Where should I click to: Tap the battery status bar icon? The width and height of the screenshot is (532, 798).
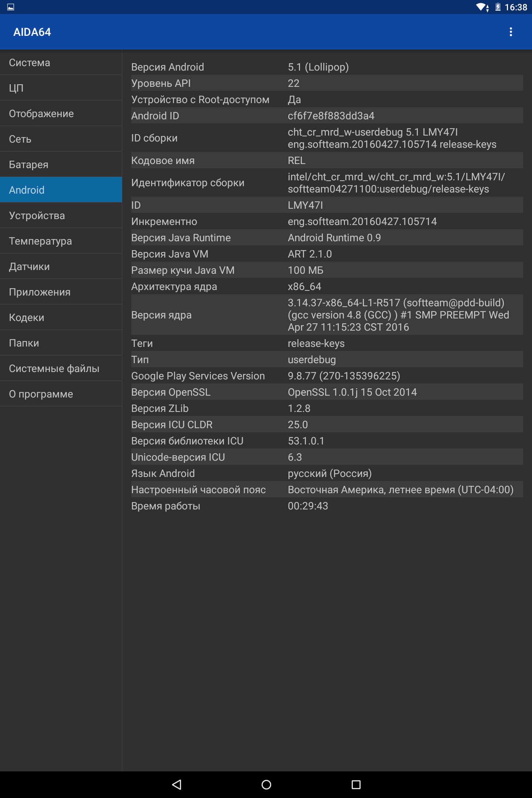(498, 7)
